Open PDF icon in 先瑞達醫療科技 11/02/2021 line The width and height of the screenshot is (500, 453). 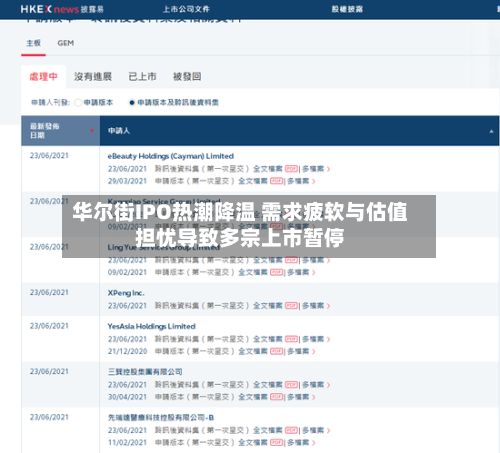coord(277,443)
